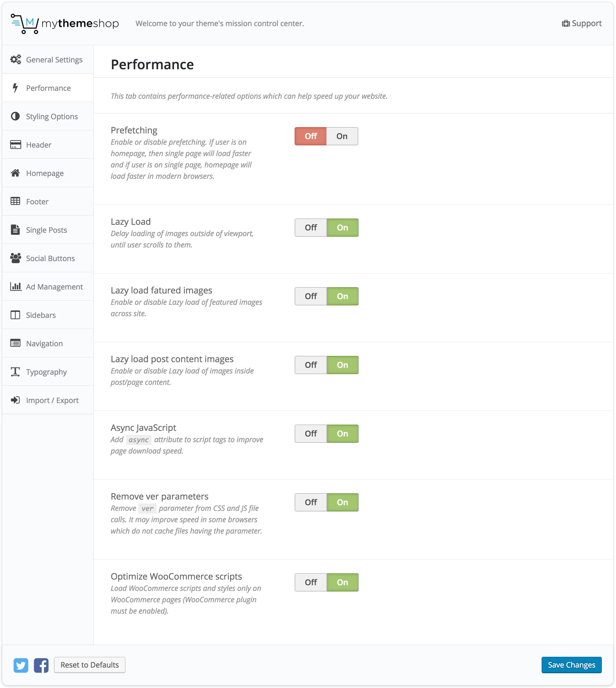Click the Ad Management chart icon
Viewport: 616px width, 688px height.
pyautogui.click(x=16, y=287)
